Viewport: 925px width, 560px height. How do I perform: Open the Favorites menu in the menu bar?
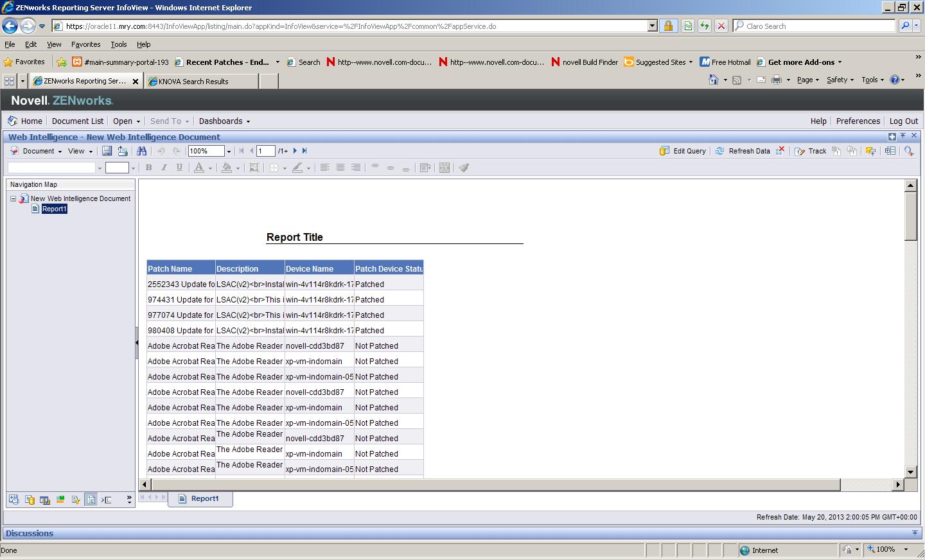click(x=85, y=44)
